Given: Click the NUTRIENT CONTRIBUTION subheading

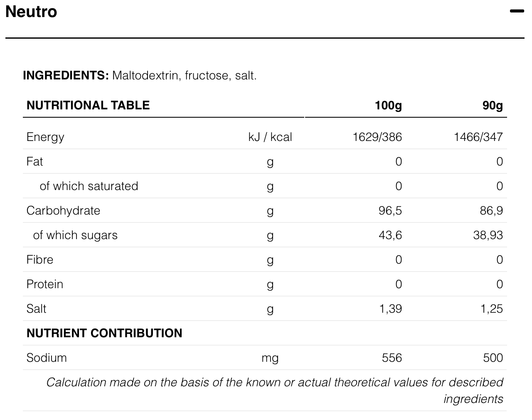Looking at the screenshot, I should pos(104,333).
